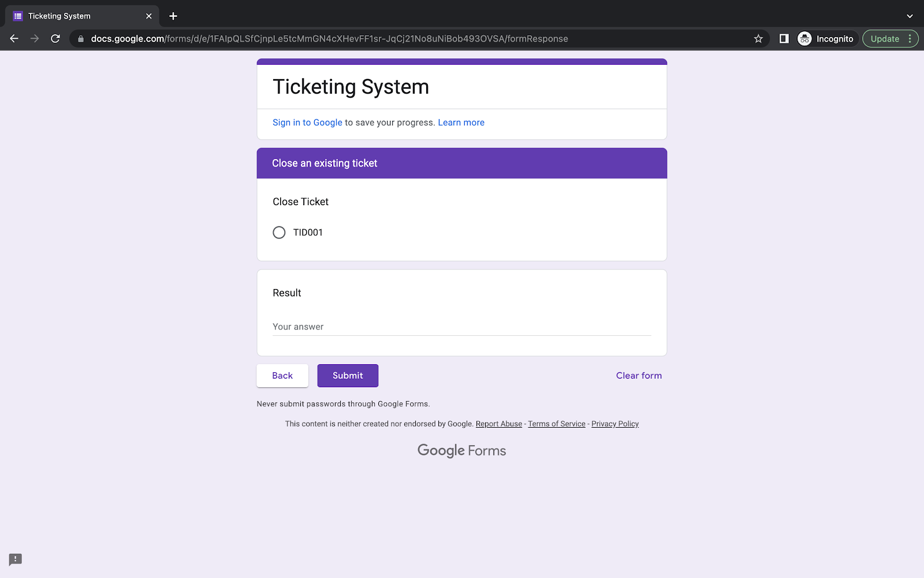Focus the Result answer field
The image size is (924, 578).
click(x=462, y=327)
